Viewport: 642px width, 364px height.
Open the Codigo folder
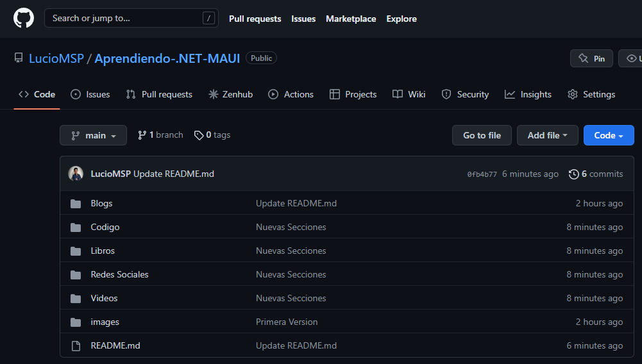[x=105, y=227]
